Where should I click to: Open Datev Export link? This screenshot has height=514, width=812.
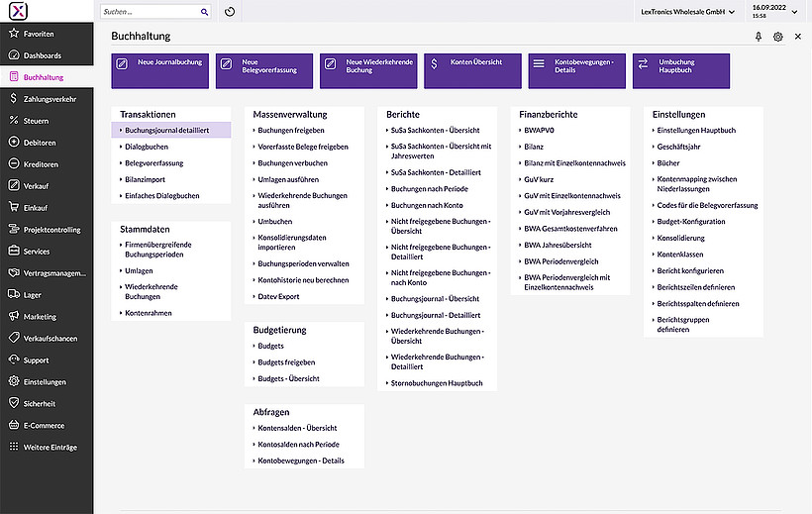[278, 296]
